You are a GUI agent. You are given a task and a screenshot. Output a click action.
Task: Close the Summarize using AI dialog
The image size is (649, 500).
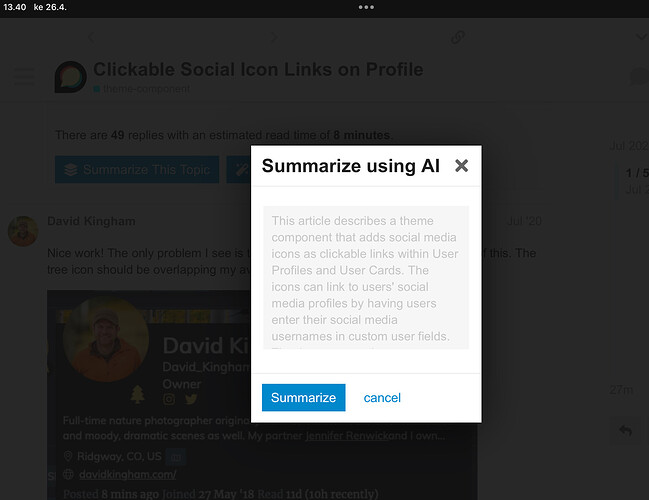(x=461, y=166)
